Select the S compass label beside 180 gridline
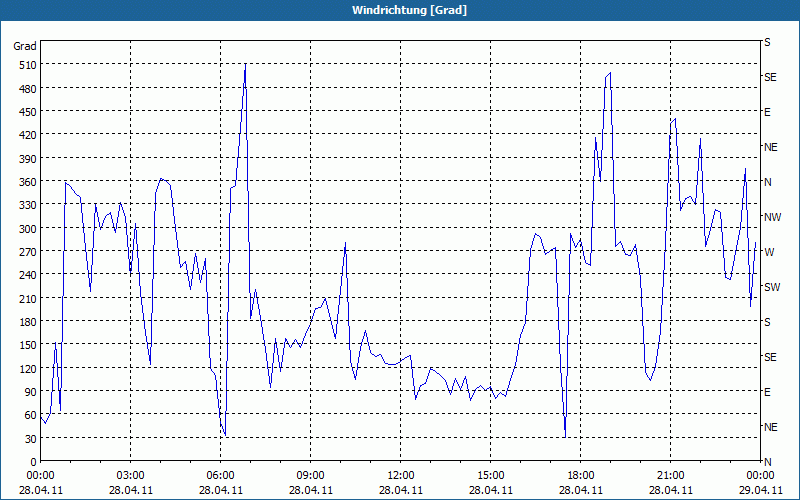The image size is (800, 500). coord(767,322)
